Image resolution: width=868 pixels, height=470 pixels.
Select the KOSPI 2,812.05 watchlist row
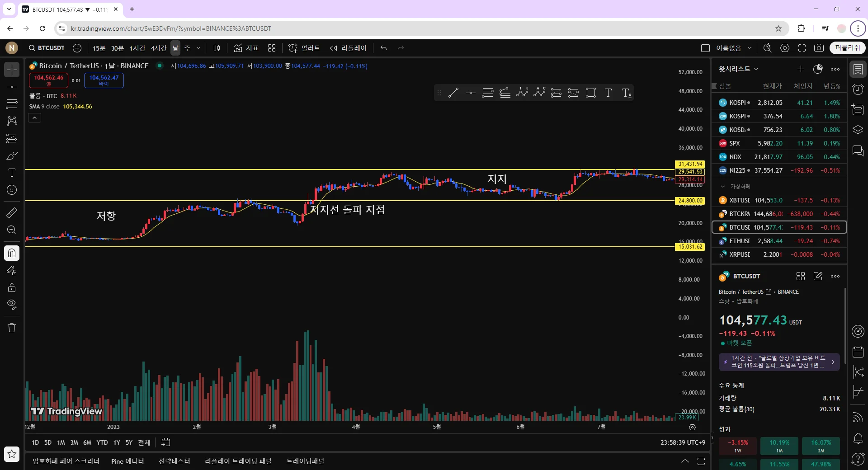click(x=779, y=103)
